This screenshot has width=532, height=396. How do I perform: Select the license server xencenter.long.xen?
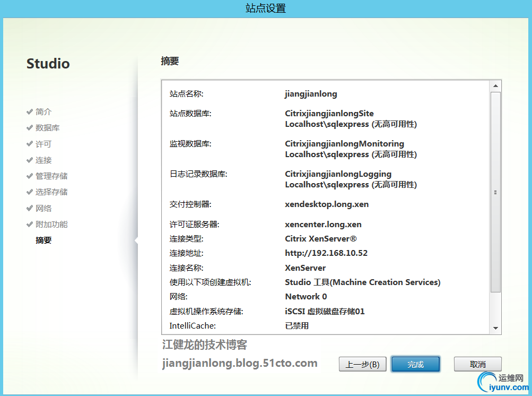click(x=323, y=225)
